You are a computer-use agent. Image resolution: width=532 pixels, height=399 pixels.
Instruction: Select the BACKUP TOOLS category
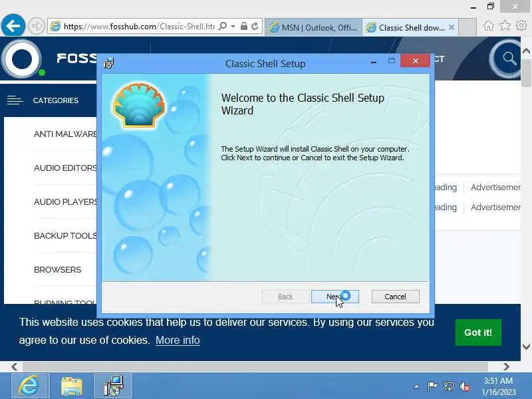tap(65, 236)
